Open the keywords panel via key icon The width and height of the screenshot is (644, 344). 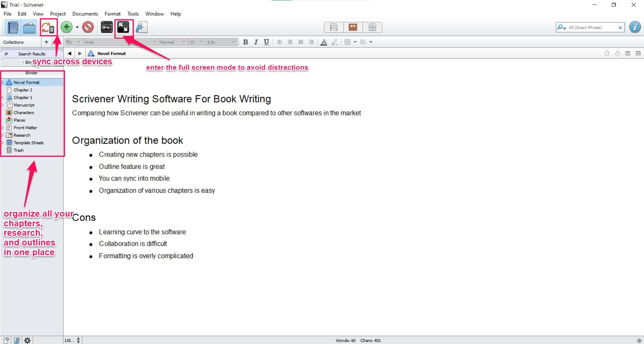click(x=106, y=27)
